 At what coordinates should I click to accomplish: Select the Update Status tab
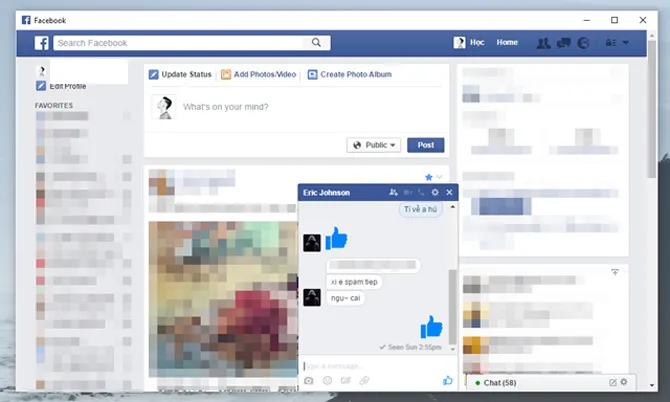[x=180, y=74]
